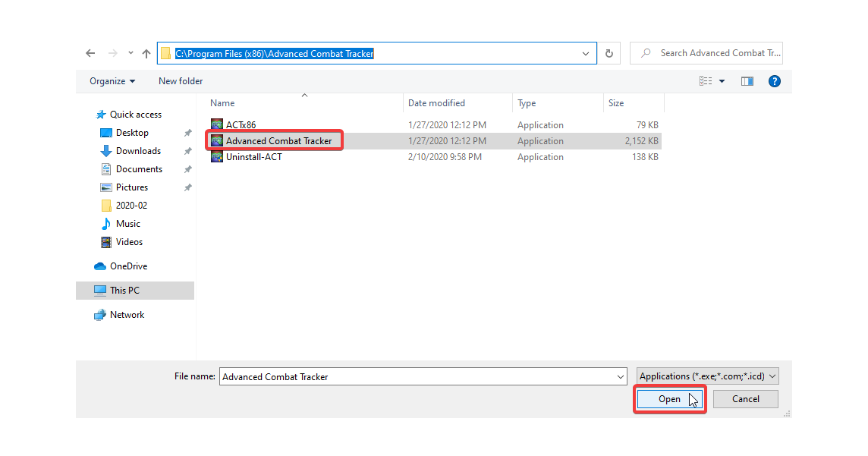Image resolution: width=868 pixels, height=456 pixels.
Task: Click the pin icon beside Downloads
Action: coord(187,151)
